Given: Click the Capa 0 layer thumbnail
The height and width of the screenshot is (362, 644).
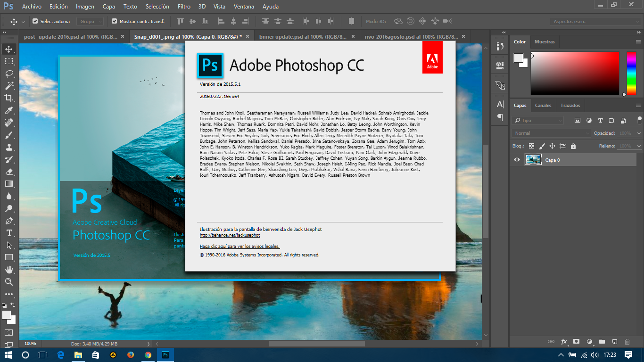Looking at the screenshot, I should point(533,160).
